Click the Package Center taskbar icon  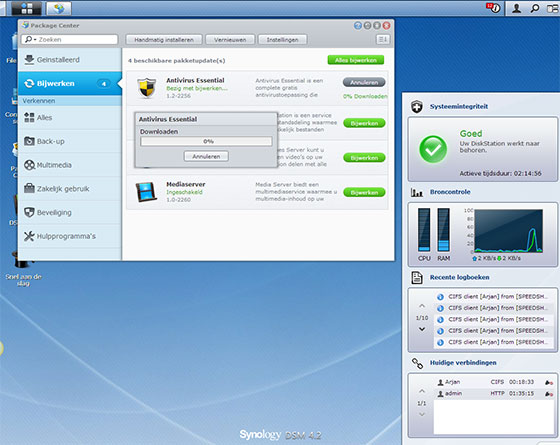pyautogui.click(x=59, y=8)
